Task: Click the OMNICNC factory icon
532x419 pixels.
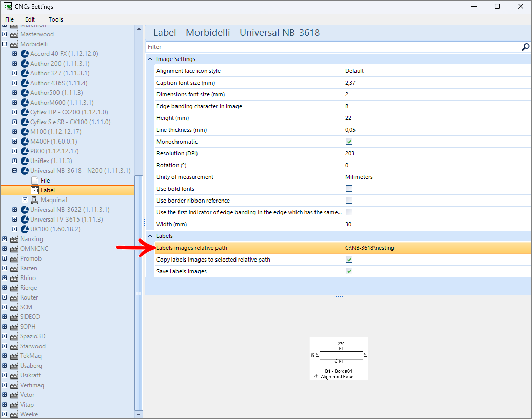Action: (14, 249)
